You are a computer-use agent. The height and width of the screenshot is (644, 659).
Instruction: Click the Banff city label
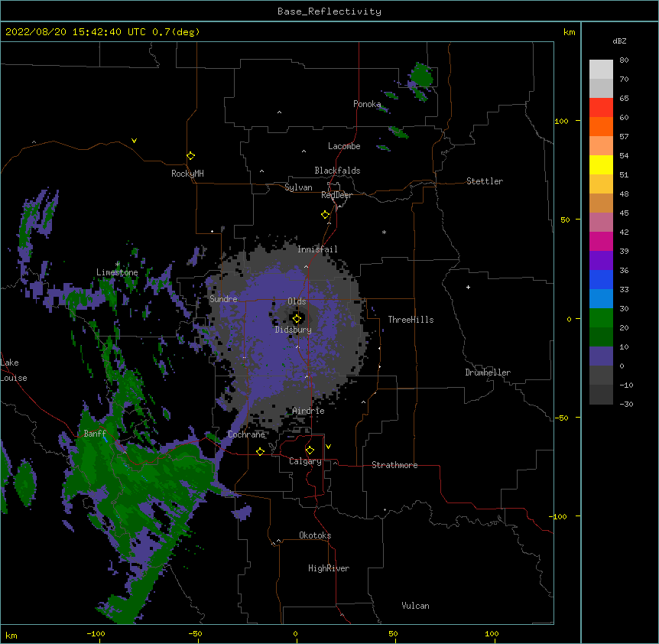pos(95,434)
